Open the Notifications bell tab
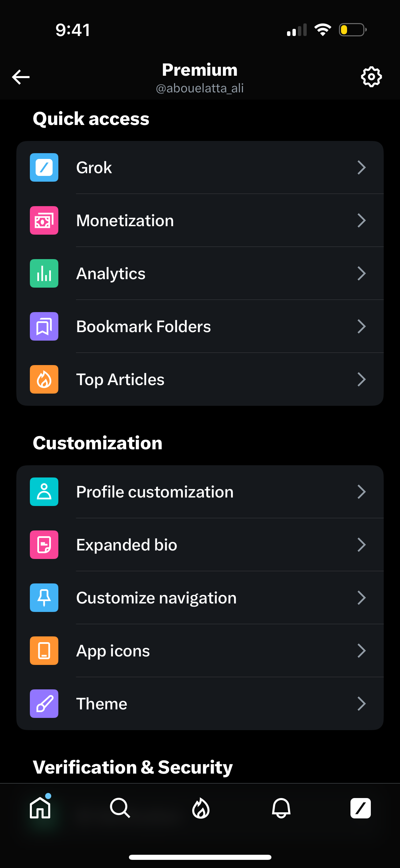Image resolution: width=400 pixels, height=868 pixels. click(x=281, y=808)
